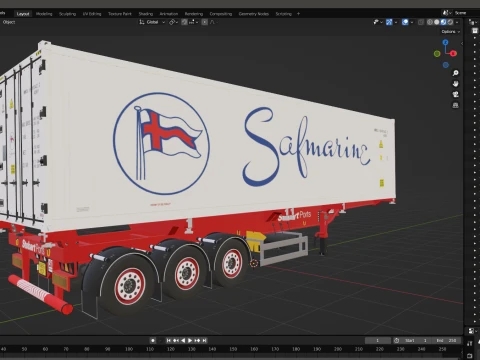Open the pivot point dropdown
Viewport: 480px width, 360px height.
(174, 22)
